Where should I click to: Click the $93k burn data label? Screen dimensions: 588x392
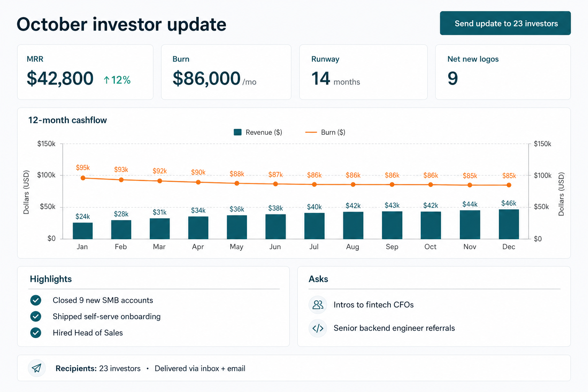point(121,170)
